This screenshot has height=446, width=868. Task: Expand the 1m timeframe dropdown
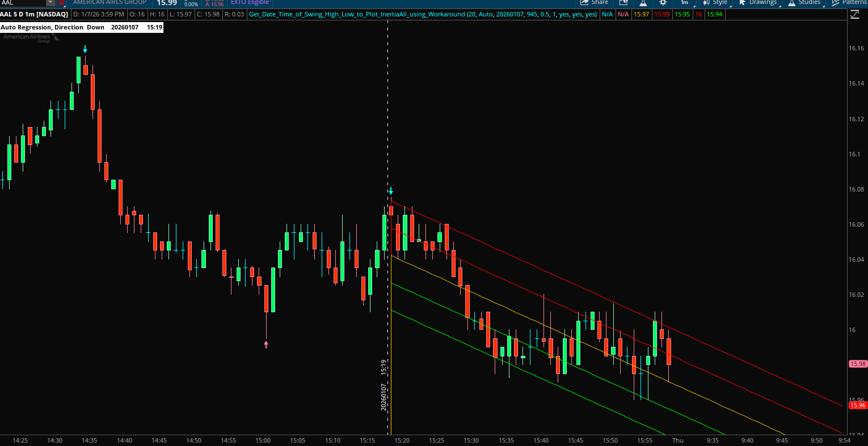[685, 3]
